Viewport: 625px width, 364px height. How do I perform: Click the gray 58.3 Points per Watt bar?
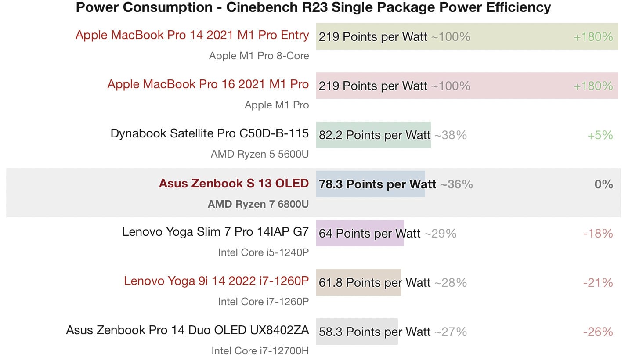click(357, 332)
